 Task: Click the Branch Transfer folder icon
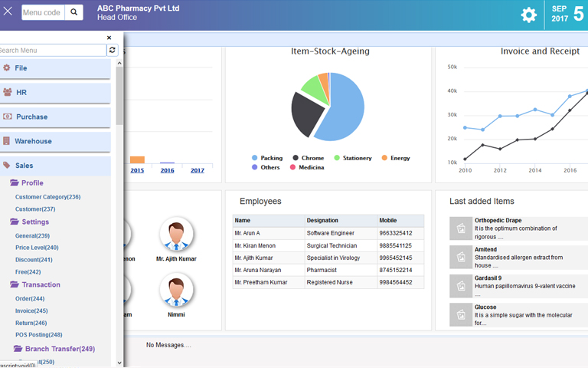tap(18, 349)
